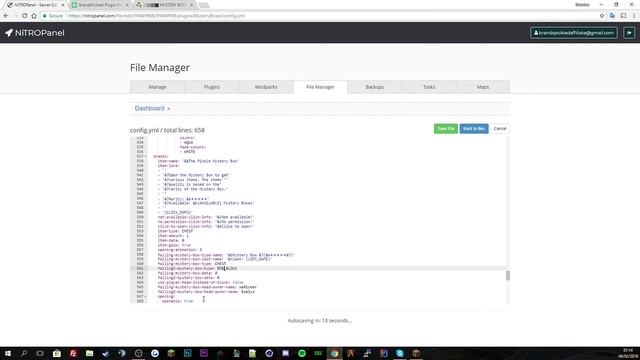This screenshot has height=360, width=640.
Task: Click the NiTROPanel rocket logo
Action: coord(35,33)
